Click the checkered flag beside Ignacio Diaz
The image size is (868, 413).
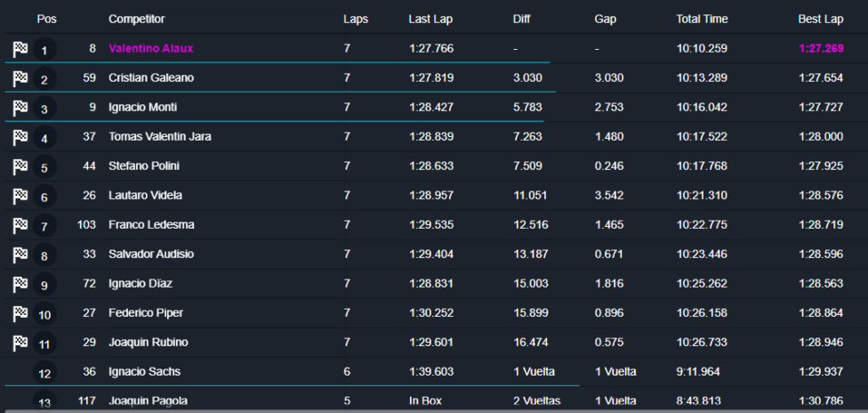point(20,284)
